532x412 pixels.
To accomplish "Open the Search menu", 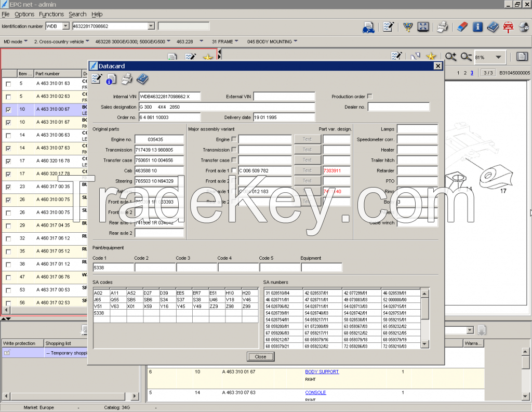I will (x=77, y=14).
